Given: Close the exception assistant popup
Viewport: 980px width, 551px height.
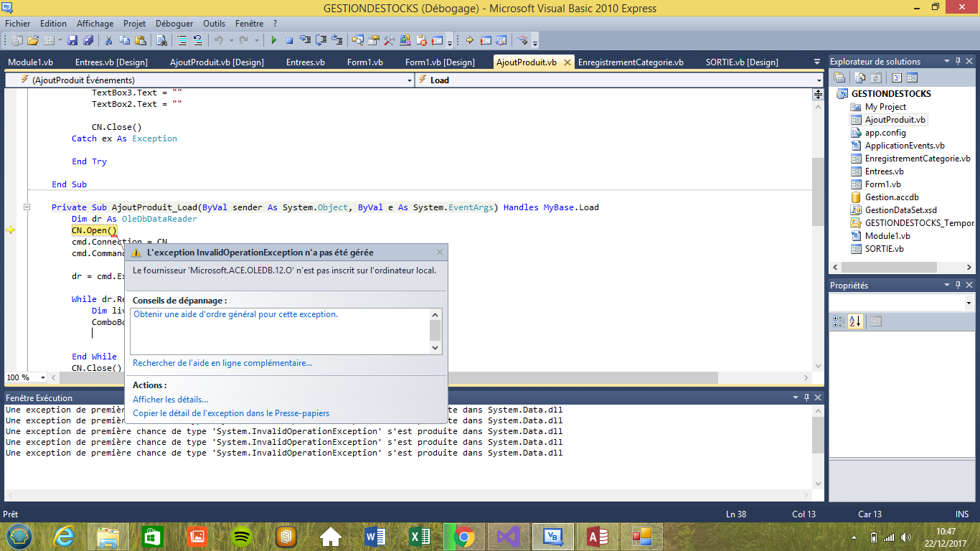Looking at the screenshot, I should pyautogui.click(x=440, y=253).
